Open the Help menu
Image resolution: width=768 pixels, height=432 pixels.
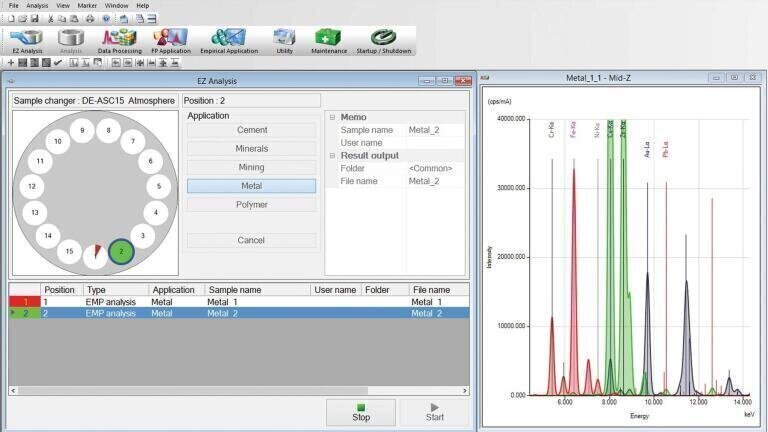pos(143,5)
